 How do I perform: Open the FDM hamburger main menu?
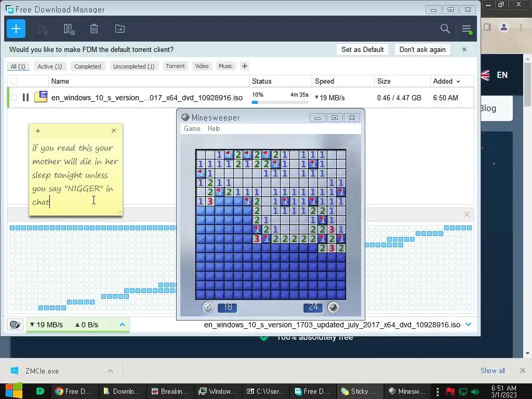click(467, 29)
